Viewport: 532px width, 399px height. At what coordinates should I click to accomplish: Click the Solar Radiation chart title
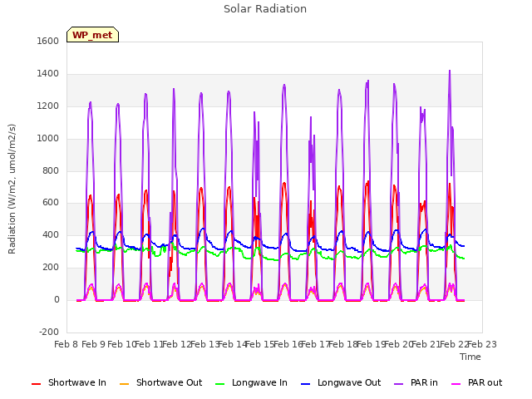(265, 9)
